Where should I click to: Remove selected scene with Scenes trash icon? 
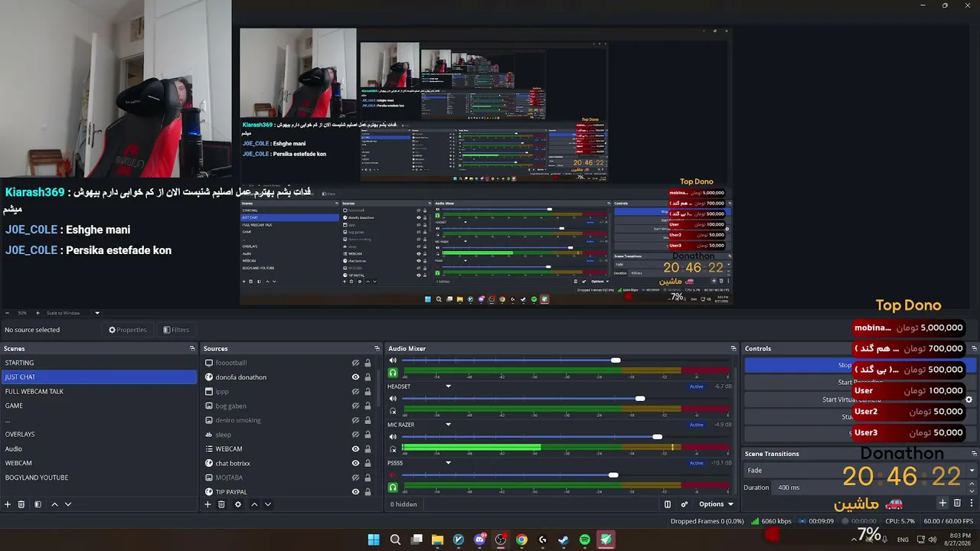21,504
